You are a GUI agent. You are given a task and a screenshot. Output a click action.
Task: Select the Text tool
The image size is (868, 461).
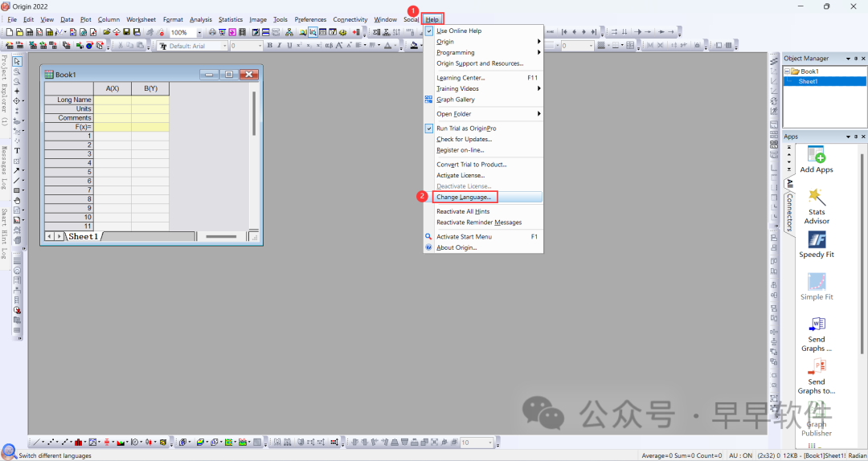17,151
